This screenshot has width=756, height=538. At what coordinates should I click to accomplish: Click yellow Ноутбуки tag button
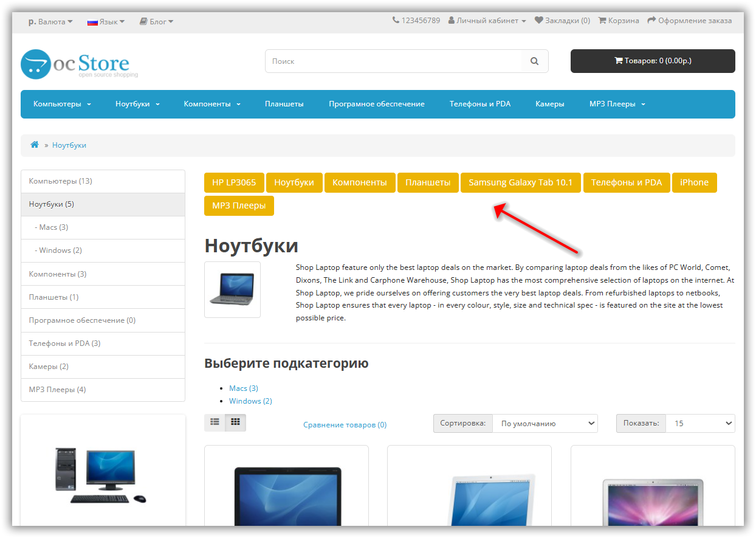click(294, 182)
